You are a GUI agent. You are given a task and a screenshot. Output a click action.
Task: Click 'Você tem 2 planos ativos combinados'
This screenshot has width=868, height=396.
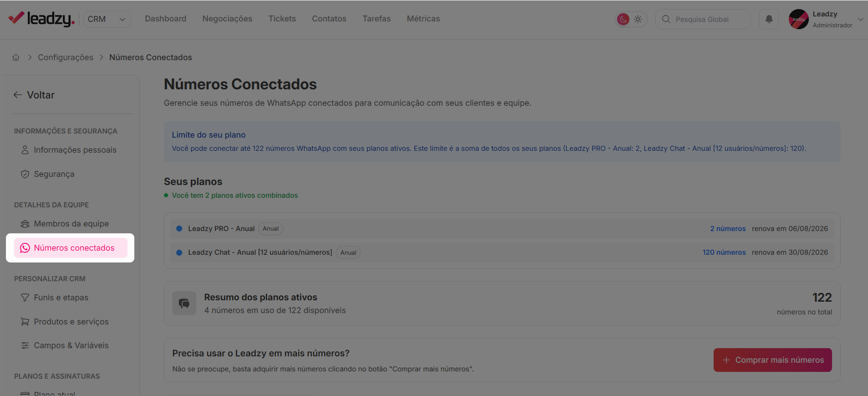tap(235, 195)
